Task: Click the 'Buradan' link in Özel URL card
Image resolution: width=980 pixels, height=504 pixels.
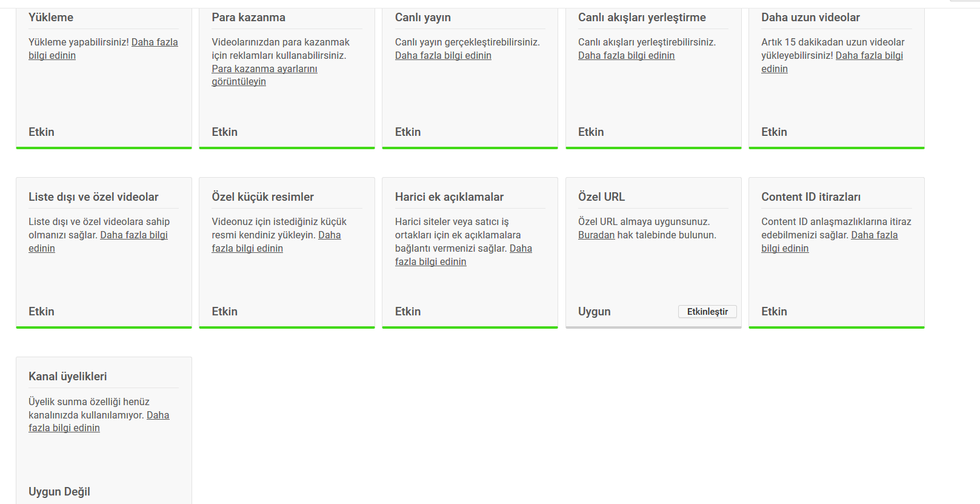Action: [x=596, y=235]
